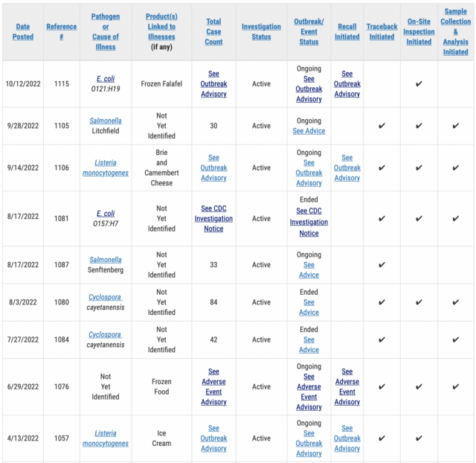Click On-Site Inspection checkmark in row 1057
The height and width of the screenshot is (463, 476).
coord(419,438)
